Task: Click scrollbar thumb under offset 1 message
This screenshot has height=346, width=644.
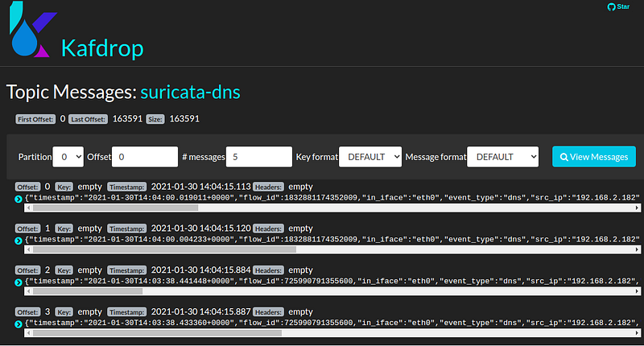Action: tap(164, 249)
